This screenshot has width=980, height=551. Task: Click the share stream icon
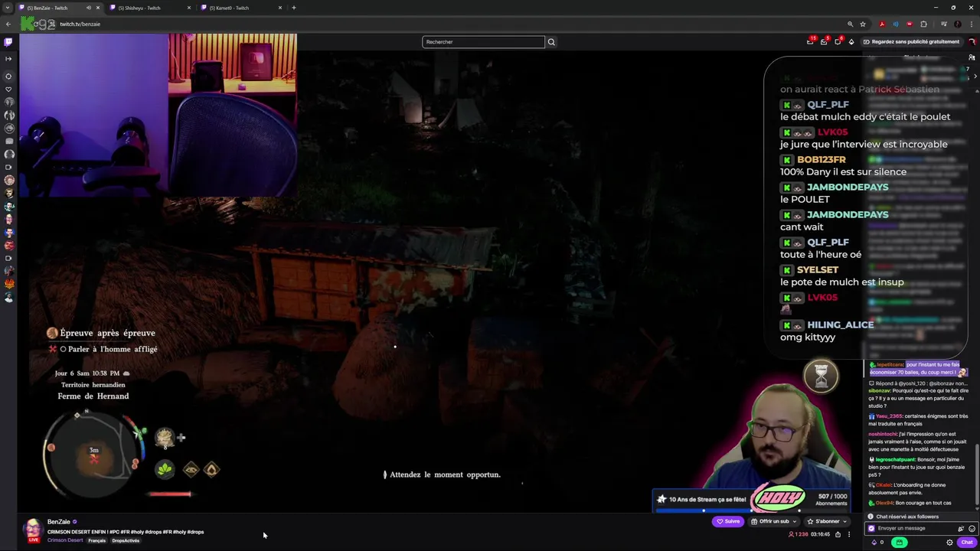click(x=838, y=534)
